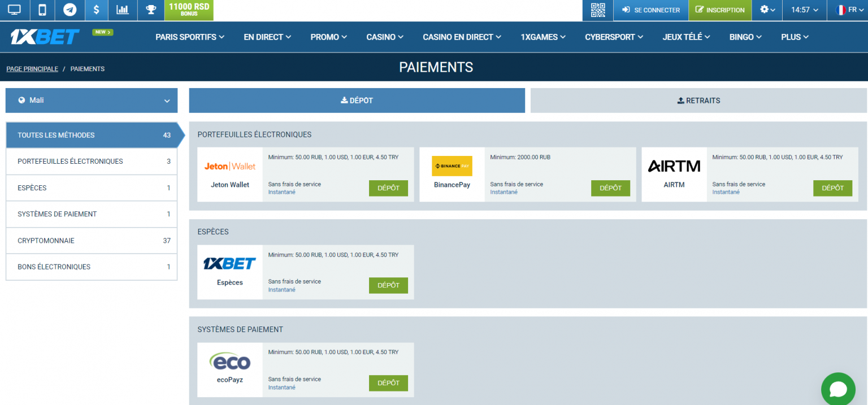
Task: Click the trophy results icon
Action: (x=150, y=10)
